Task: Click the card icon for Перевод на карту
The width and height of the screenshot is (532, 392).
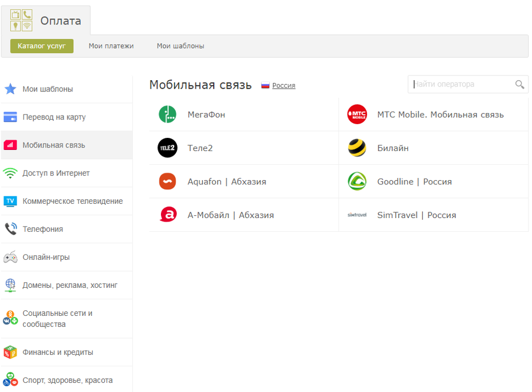Action: coord(10,117)
